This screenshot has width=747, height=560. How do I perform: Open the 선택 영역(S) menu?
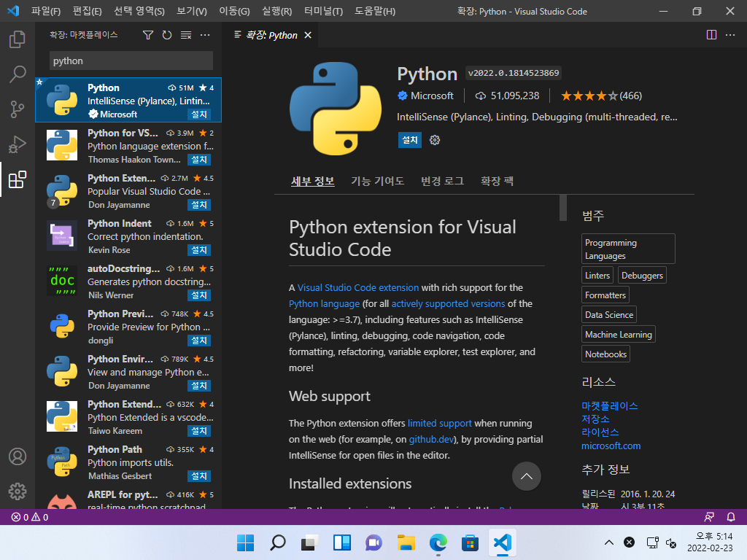[139, 11]
